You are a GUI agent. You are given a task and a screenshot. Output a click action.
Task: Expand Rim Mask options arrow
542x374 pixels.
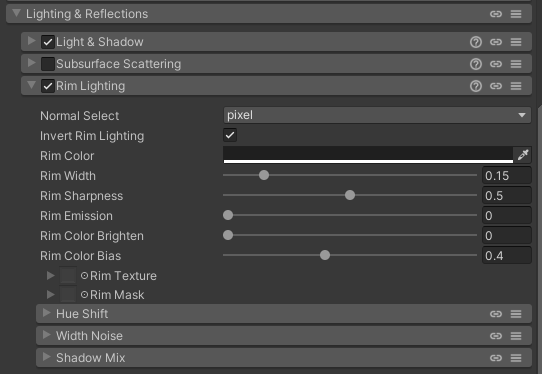[50, 294]
